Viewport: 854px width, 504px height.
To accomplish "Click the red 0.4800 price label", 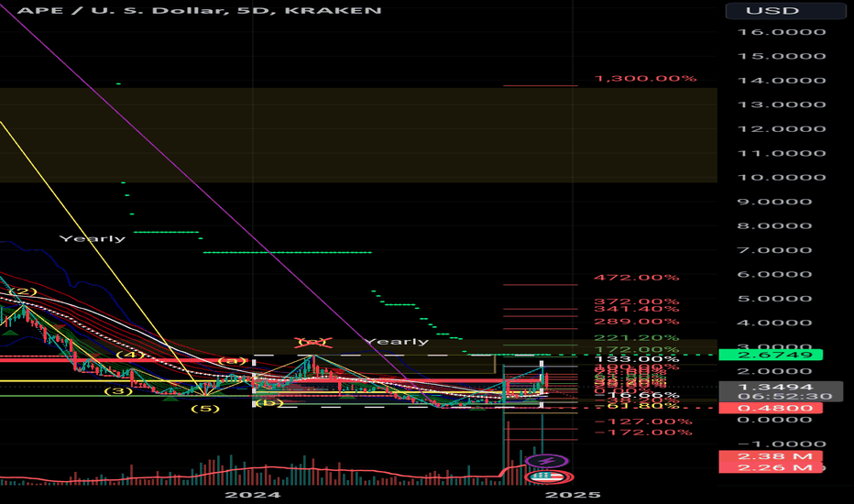I will tap(771, 408).
